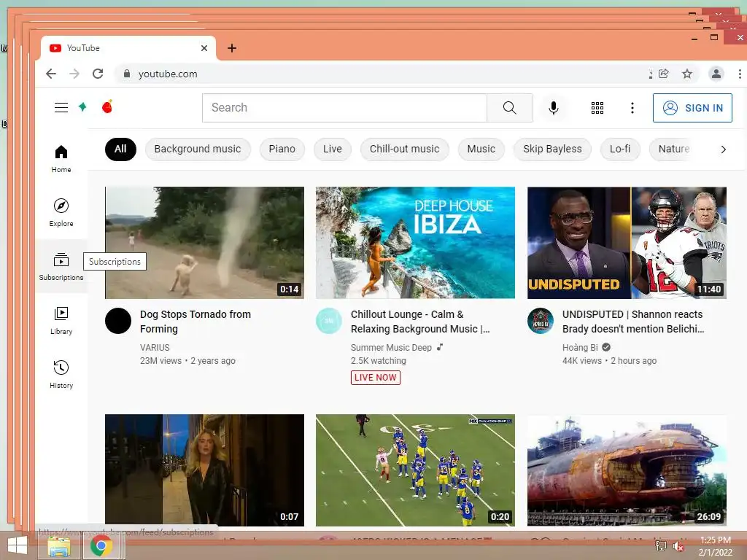Select the Live filter chip
This screenshot has width=747, height=560.
[333, 149]
